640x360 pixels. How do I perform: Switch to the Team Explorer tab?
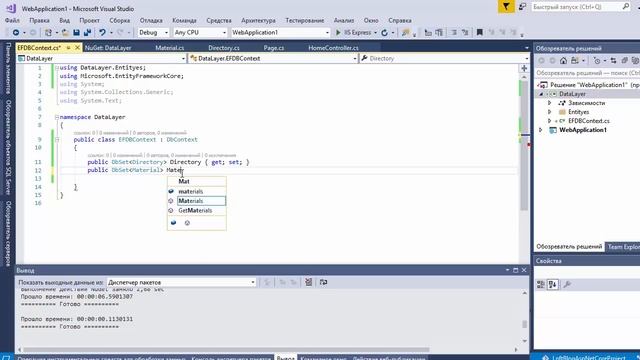coord(622,247)
